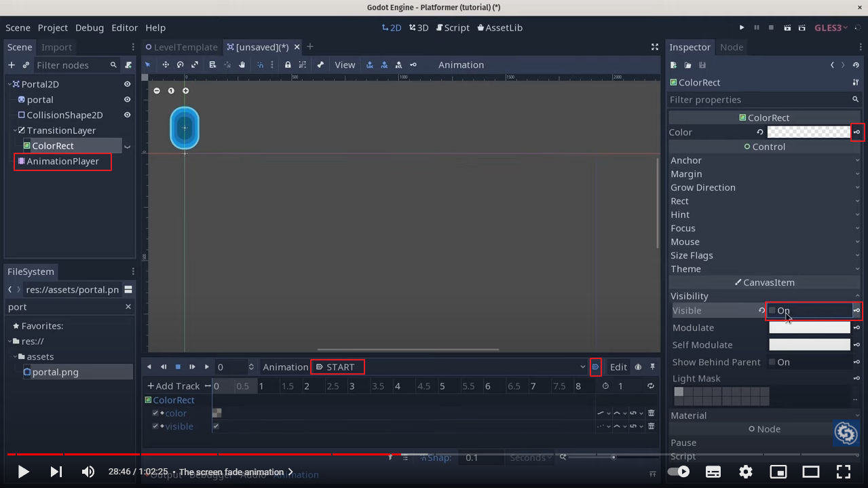Toggle animation looping icon

[x=650, y=386]
